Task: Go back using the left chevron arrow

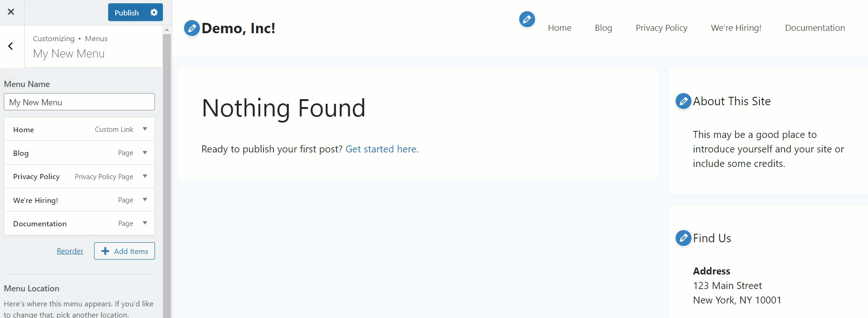Action: click(x=11, y=46)
